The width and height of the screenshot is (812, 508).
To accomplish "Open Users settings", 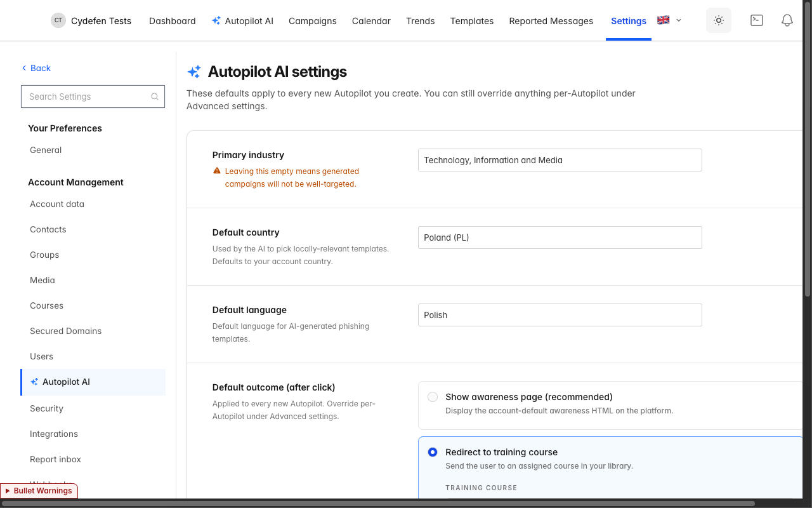I will (x=41, y=356).
